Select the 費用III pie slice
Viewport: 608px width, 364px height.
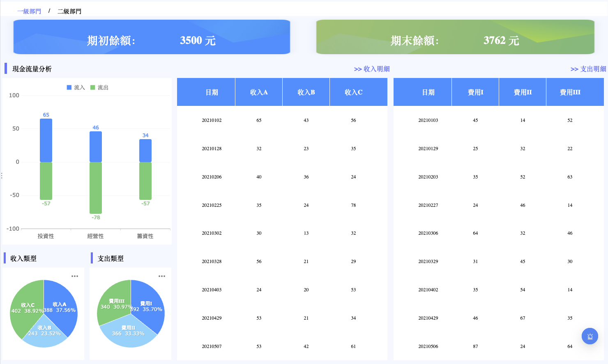pos(113,304)
